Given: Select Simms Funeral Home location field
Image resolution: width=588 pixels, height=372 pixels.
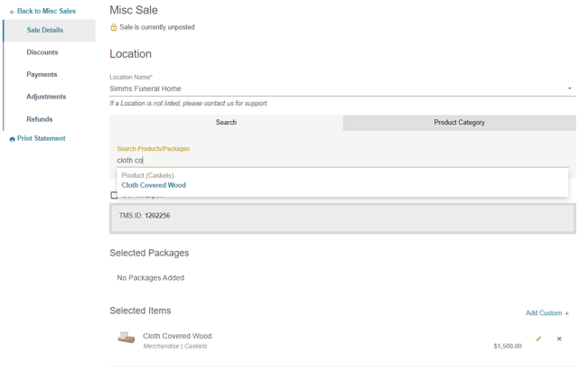Looking at the screenshot, I should 334,88.
